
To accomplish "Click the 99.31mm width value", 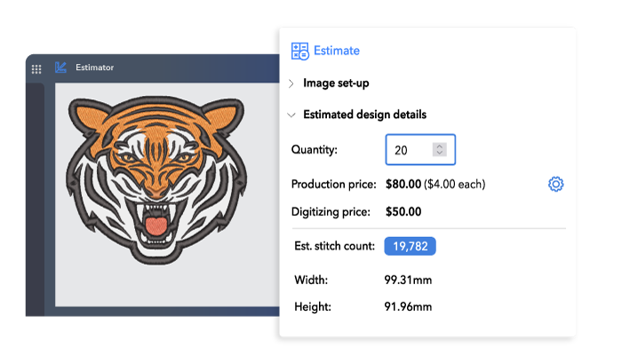I will (409, 280).
